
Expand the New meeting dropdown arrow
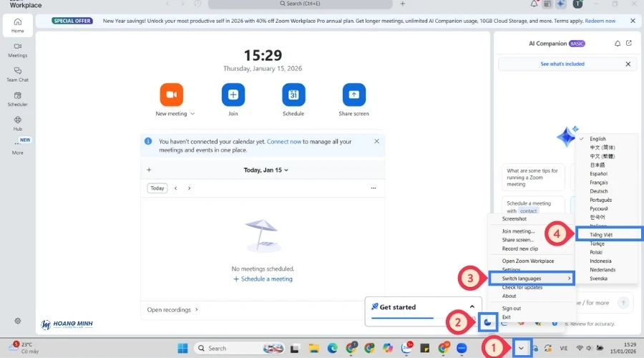coord(192,114)
